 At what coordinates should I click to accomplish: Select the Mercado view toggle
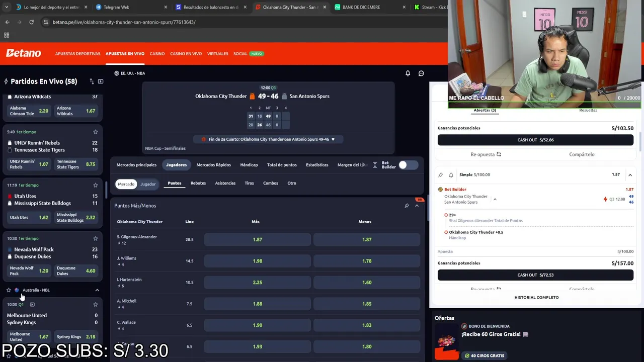pyautogui.click(x=126, y=184)
